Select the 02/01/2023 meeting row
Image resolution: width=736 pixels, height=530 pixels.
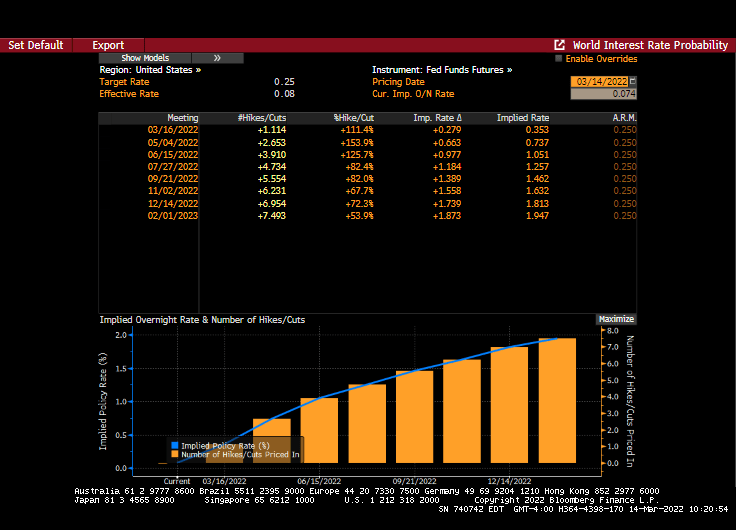[x=173, y=215]
